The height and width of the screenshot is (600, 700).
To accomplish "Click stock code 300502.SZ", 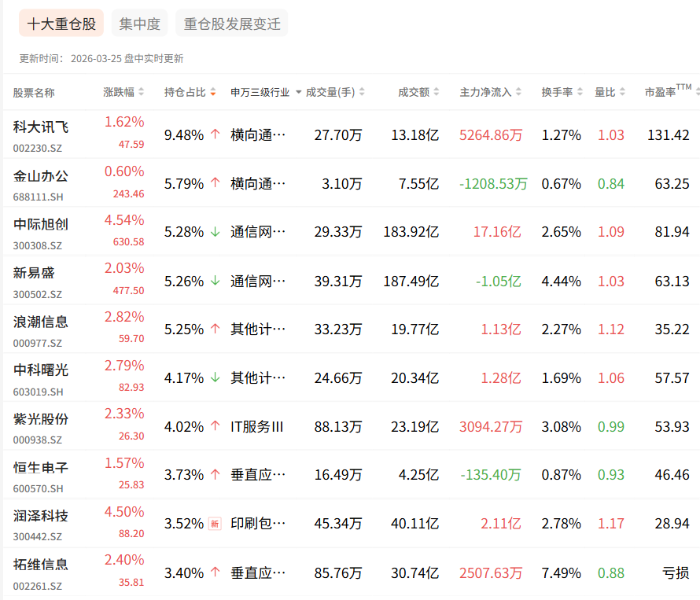I will tap(38, 295).
